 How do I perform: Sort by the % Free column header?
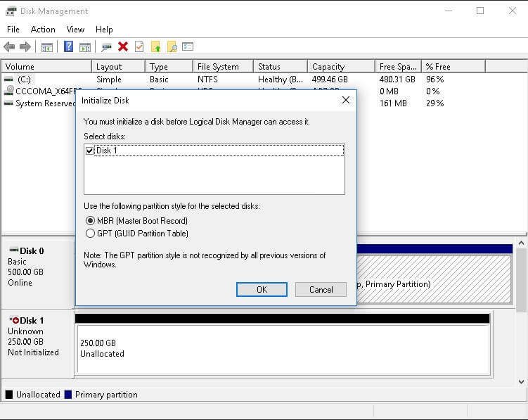453,67
